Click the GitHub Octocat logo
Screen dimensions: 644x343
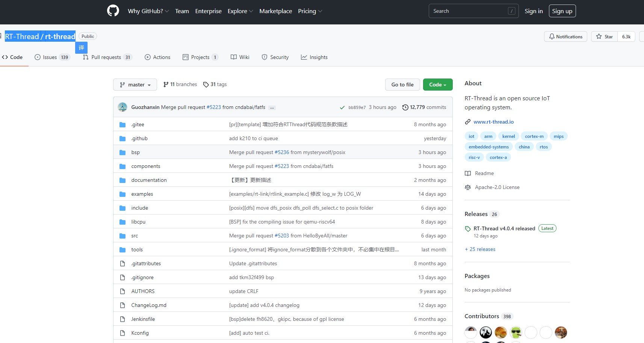tap(113, 11)
